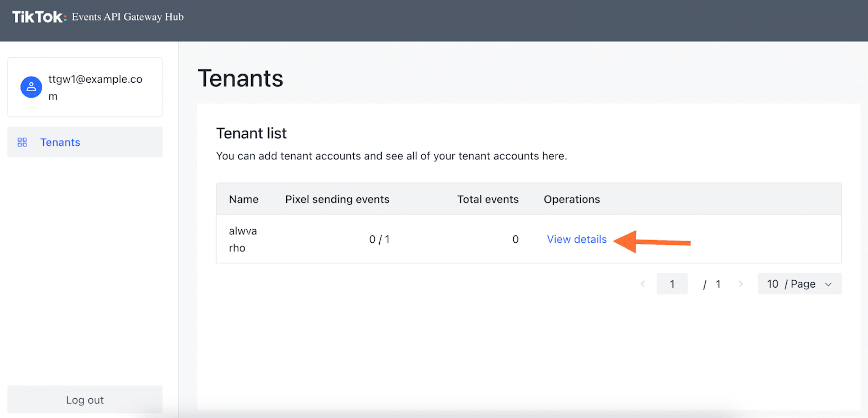Open the Tenants sidebar menu item
The image size is (868, 418).
click(85, 142)
